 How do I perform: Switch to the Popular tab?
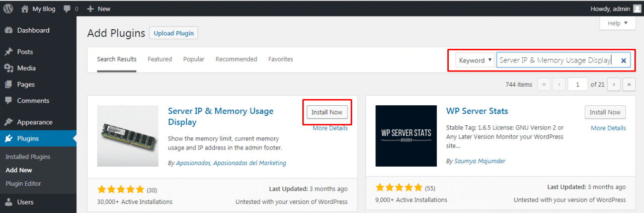click(194, 59)
